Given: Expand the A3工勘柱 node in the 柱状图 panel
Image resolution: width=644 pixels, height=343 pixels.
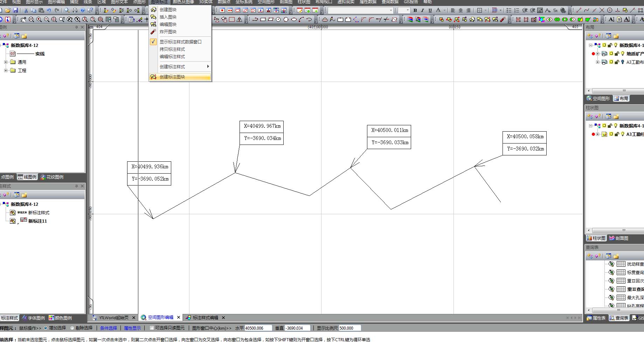Looking at the screenshot, I should [x=598, y=134].
